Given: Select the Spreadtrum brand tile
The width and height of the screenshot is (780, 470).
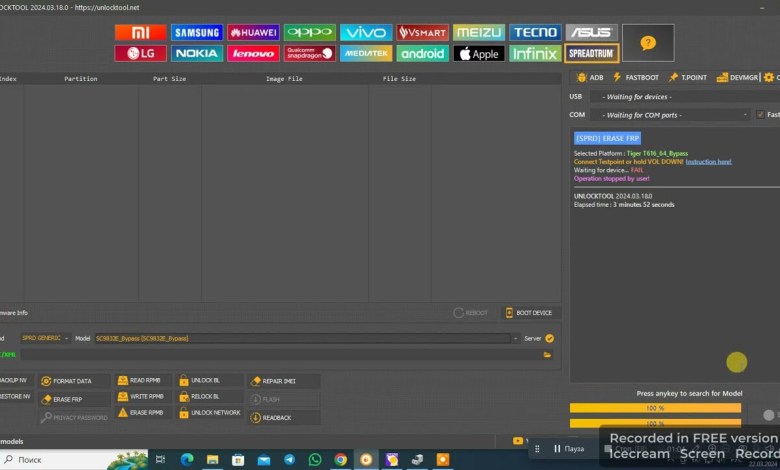Looking at the screenshot, I should (591, 53).
